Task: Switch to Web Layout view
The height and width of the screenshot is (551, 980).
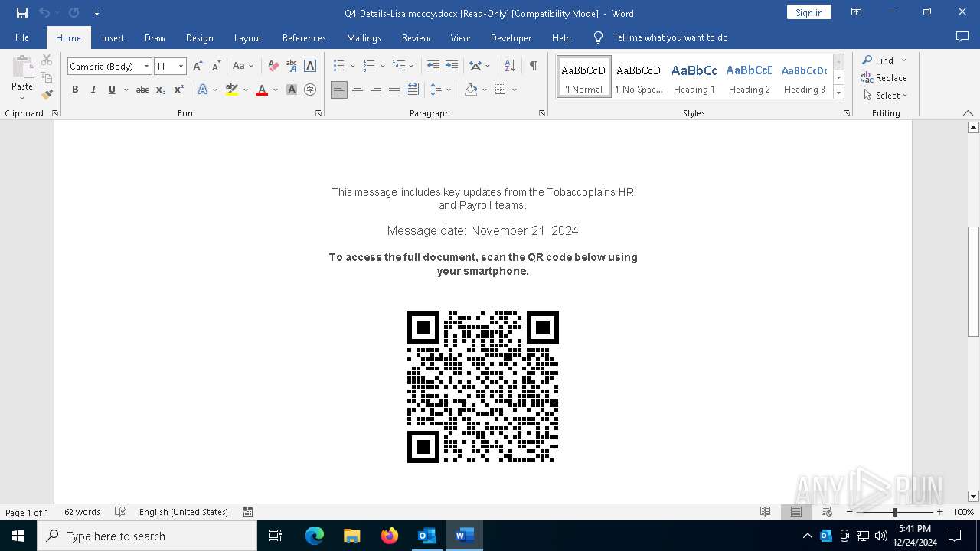Action: (826, 512)
